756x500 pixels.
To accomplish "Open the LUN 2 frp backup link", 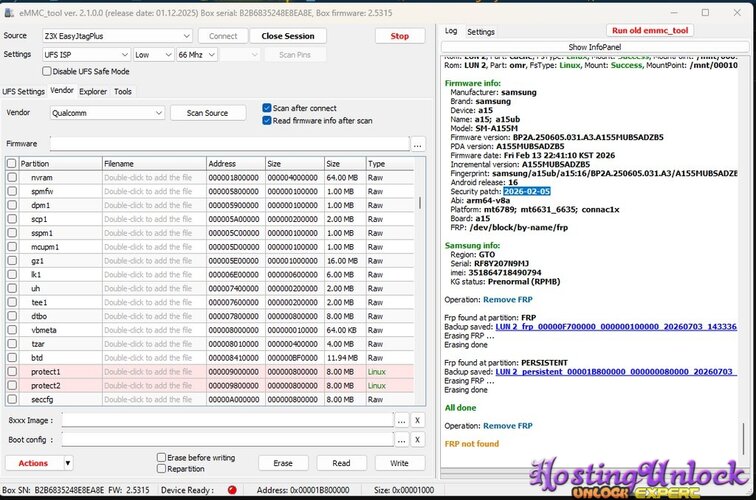I will pyautogui.click(x=616, y=326).
